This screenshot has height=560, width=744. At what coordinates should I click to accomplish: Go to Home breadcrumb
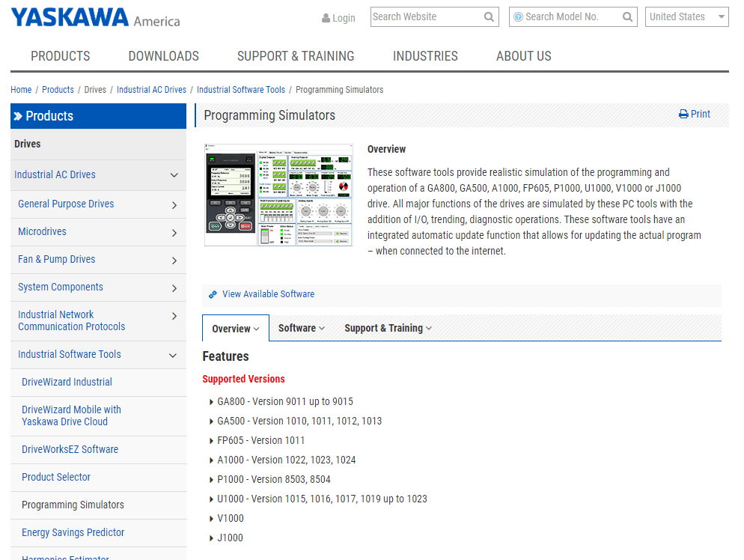(x=21, y=90)
